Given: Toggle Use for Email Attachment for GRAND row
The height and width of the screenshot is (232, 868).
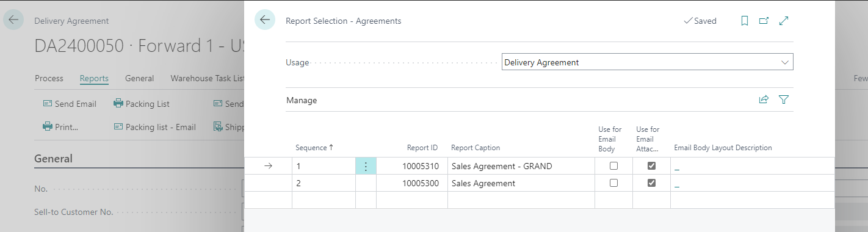Looking at the screenshot, I should [651, 166].
